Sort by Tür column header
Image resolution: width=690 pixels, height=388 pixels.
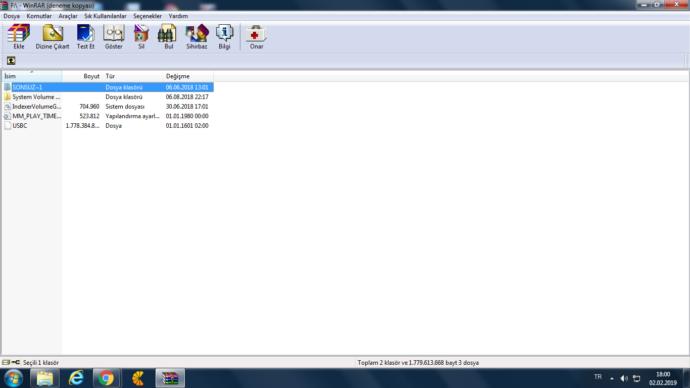click(132, 76)
